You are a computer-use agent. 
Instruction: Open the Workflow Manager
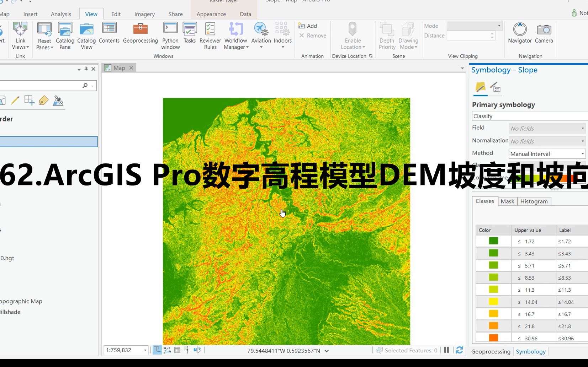(235, 36)
